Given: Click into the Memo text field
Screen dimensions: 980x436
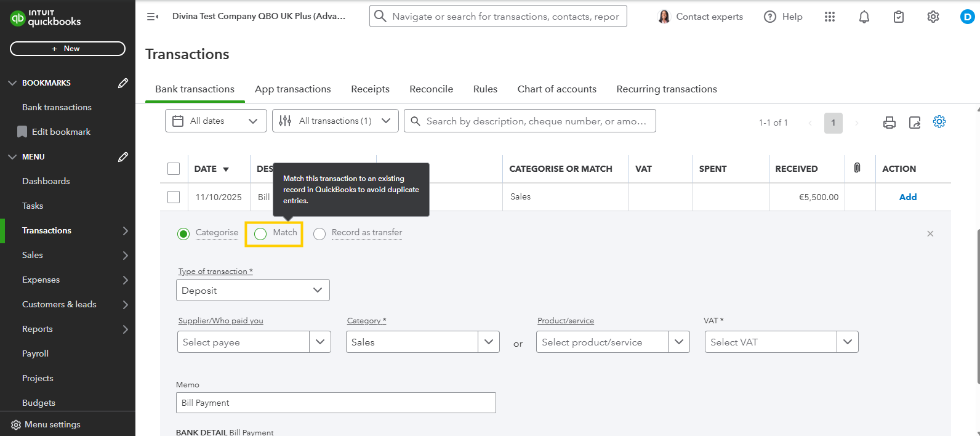Looking at the screenshot, I should pos(335,403).
